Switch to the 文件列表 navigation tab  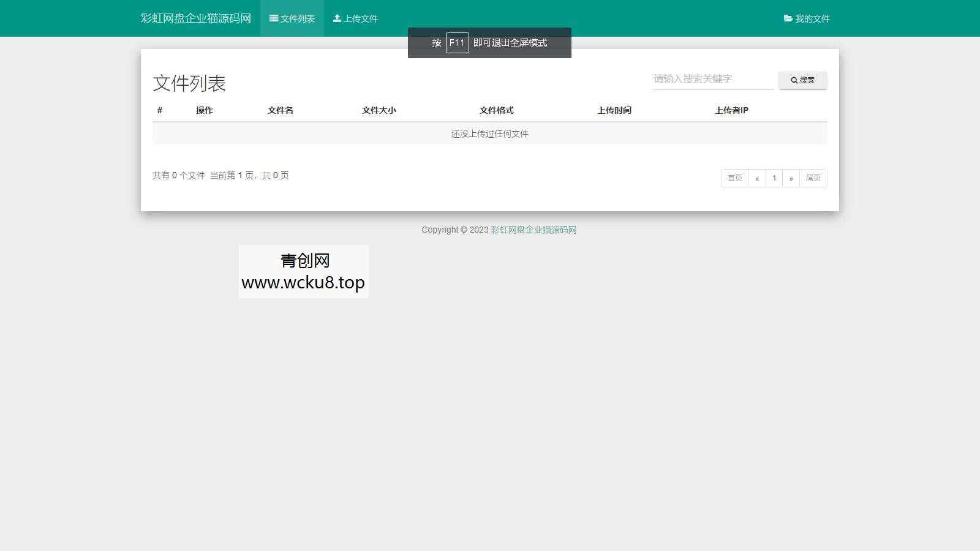[292, 18]
